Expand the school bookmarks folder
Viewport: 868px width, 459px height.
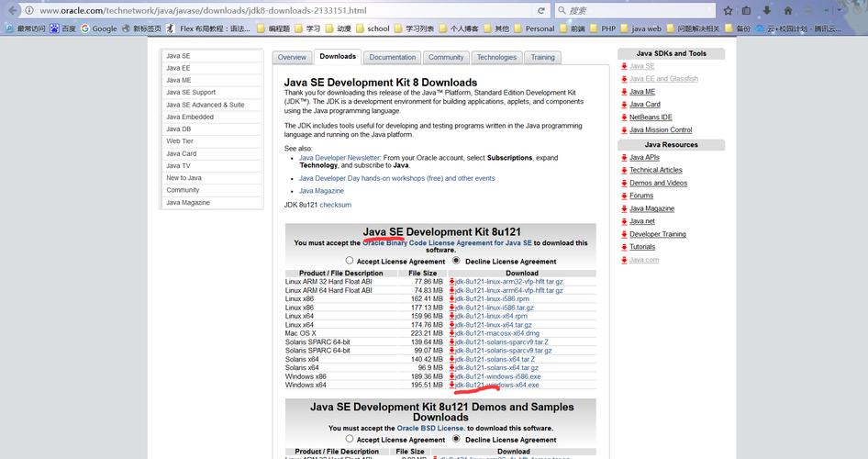360,28
